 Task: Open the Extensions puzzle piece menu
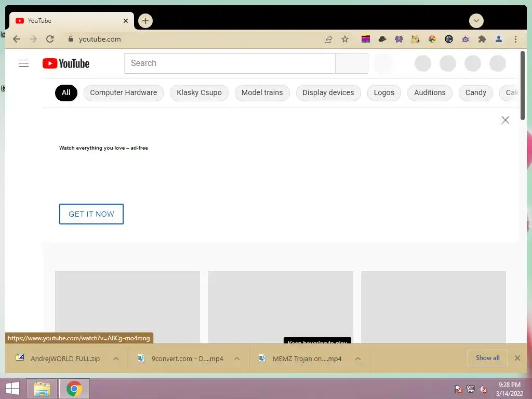(482, 39)
